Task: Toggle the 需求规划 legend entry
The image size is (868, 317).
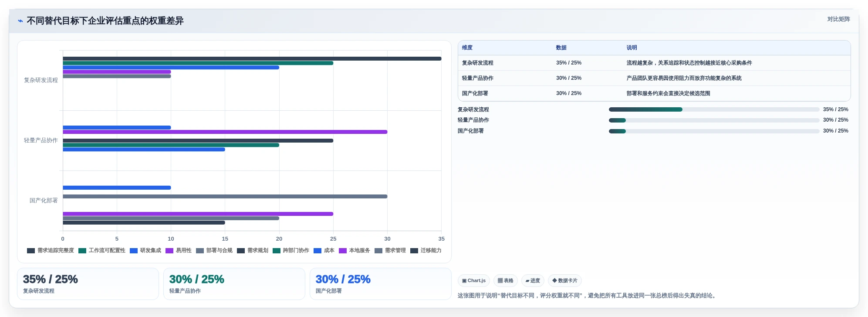Action: click(253, 251)
